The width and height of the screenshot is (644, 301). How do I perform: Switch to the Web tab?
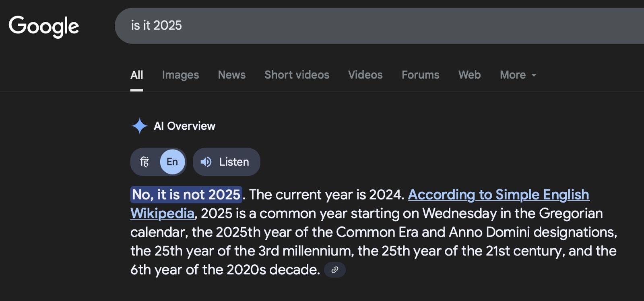pyautogui.click(x=469, y=75)
